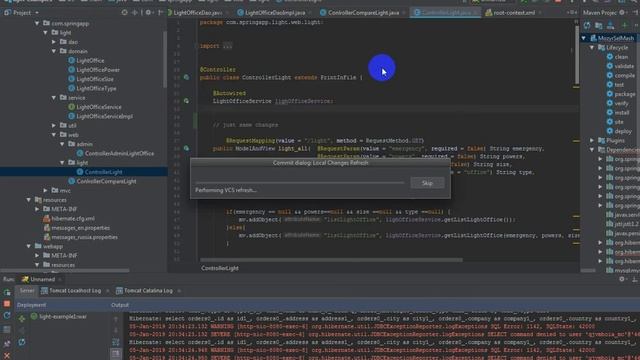Click the VCS refresh progress bar
Screen dimensions: 640x360
[300, 183]
